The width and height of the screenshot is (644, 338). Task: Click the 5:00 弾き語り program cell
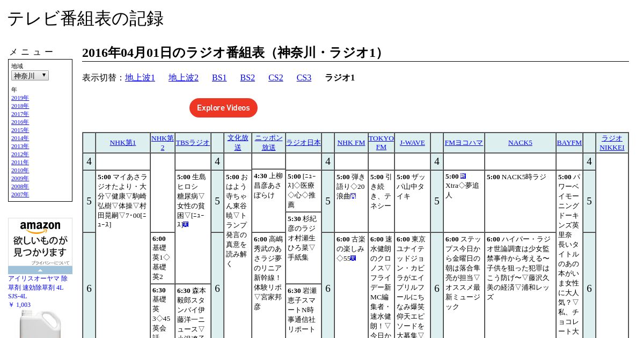point(351,201)
